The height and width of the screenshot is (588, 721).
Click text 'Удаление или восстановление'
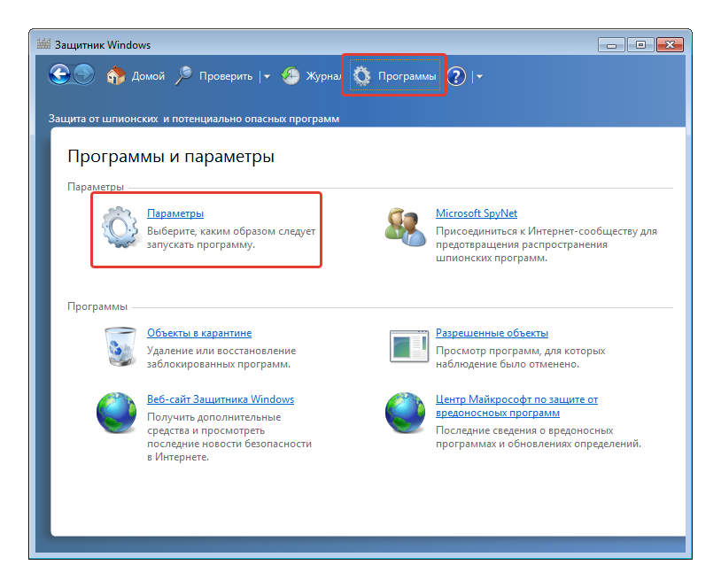[221, 351]
